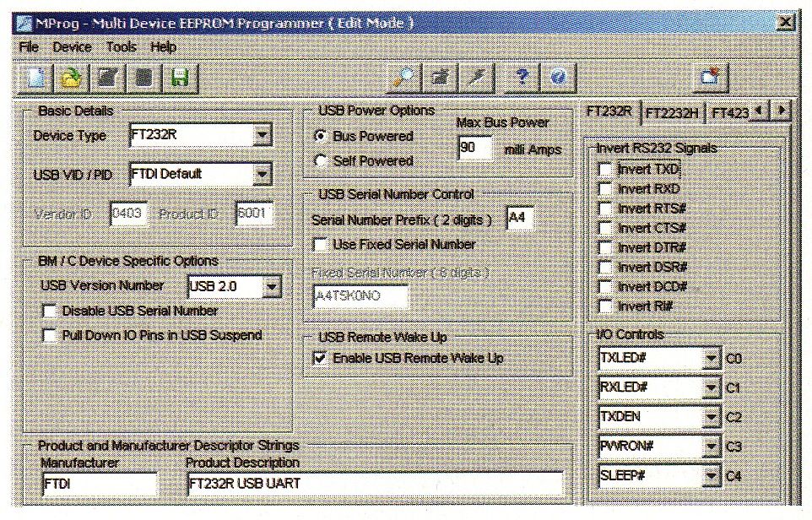This screenshot has width=812, height=520.
Task: Open the USB Version Number dropdown
Action: pyautogui.click(x=271, y=286)
